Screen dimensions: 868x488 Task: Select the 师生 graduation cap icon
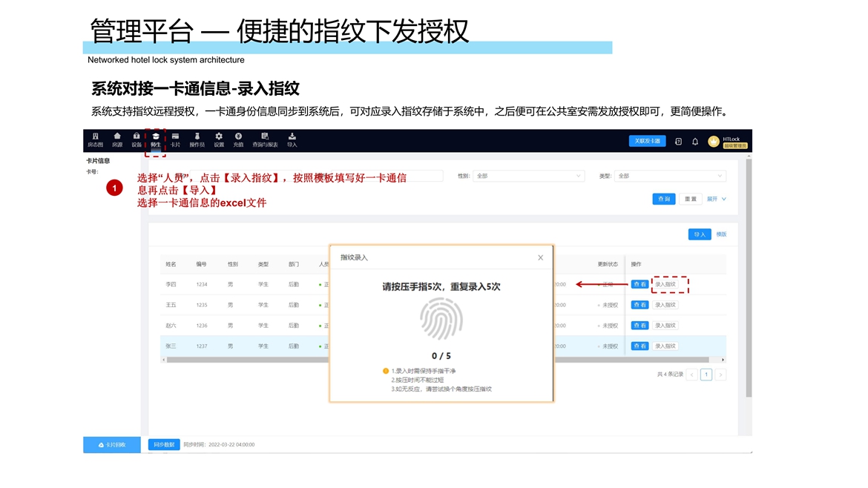[x=156, y=136]
